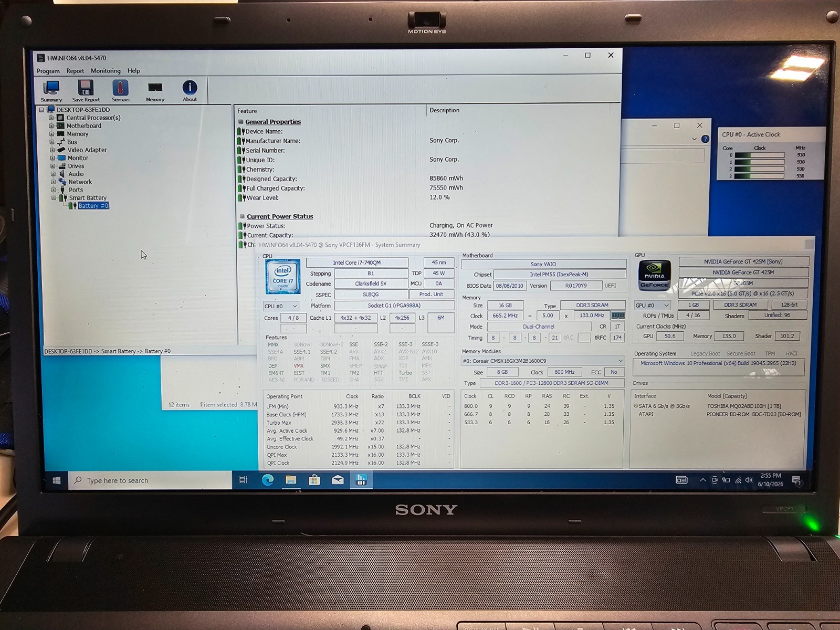Screen dimensions: 840x630
Task: Open Task View on the taskbar
Action: coord(243,479)
